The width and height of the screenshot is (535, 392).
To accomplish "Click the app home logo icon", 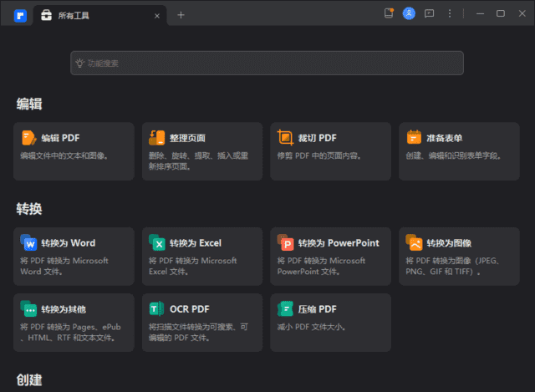I will point(20,15).
